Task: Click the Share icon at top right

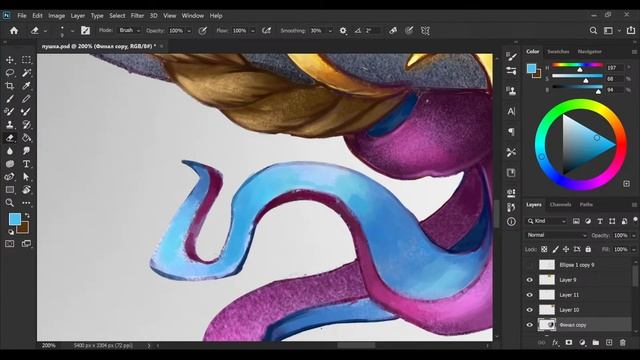Action: pyautogui.click(x=631, y=31)
